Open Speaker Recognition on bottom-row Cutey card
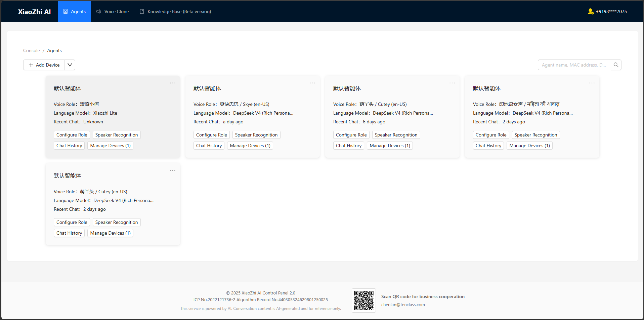This screenshot has width=644, height=320. pyautogui.click(x=117, y=222)
